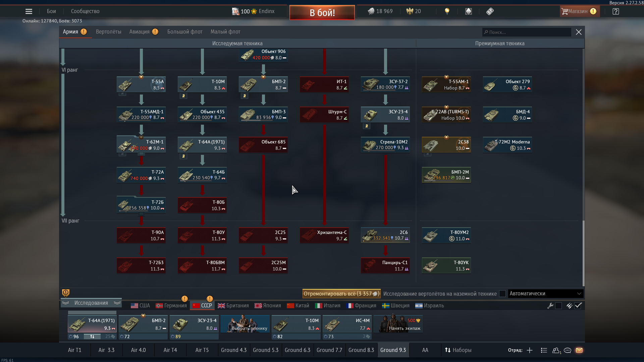Select Ground 8.3 preset
Viewport: 644px width, 362px height.
pos(361,350)
